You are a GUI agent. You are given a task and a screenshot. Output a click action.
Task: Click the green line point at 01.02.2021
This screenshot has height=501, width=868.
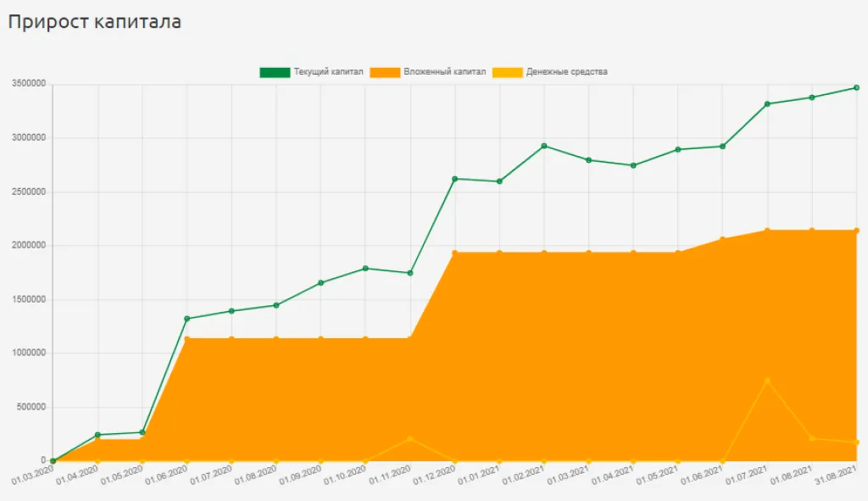543,146
